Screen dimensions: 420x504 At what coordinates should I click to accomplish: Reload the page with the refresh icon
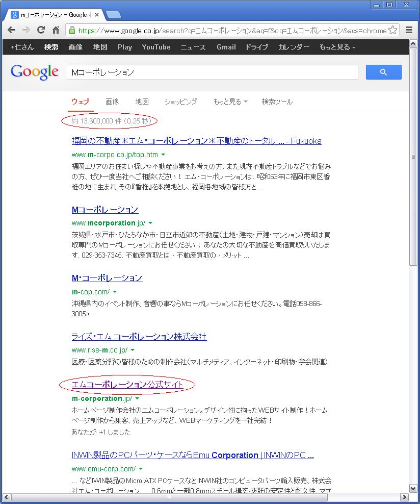[41, 30]
